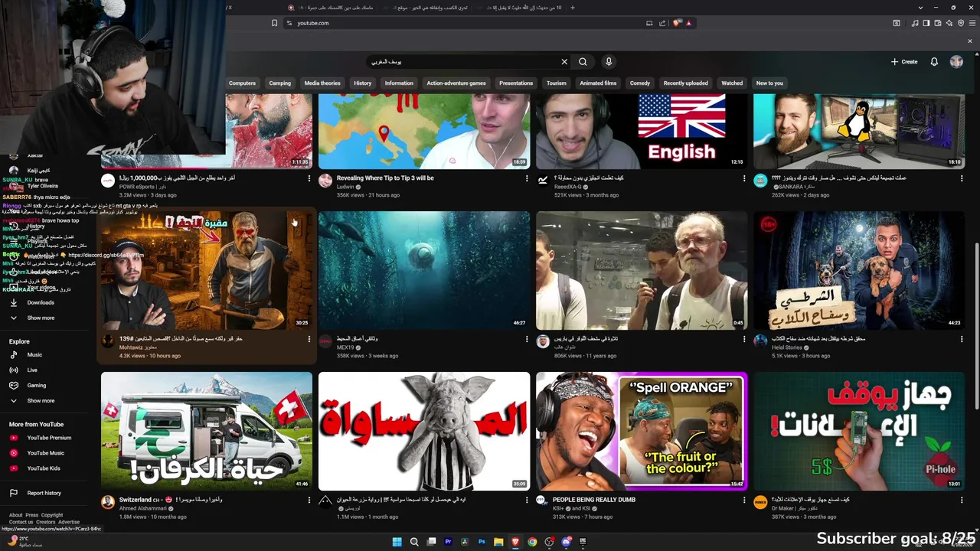The image size is (980, 551).
Task: Open options for the Dr Maker video
Action: pos(962,500)
